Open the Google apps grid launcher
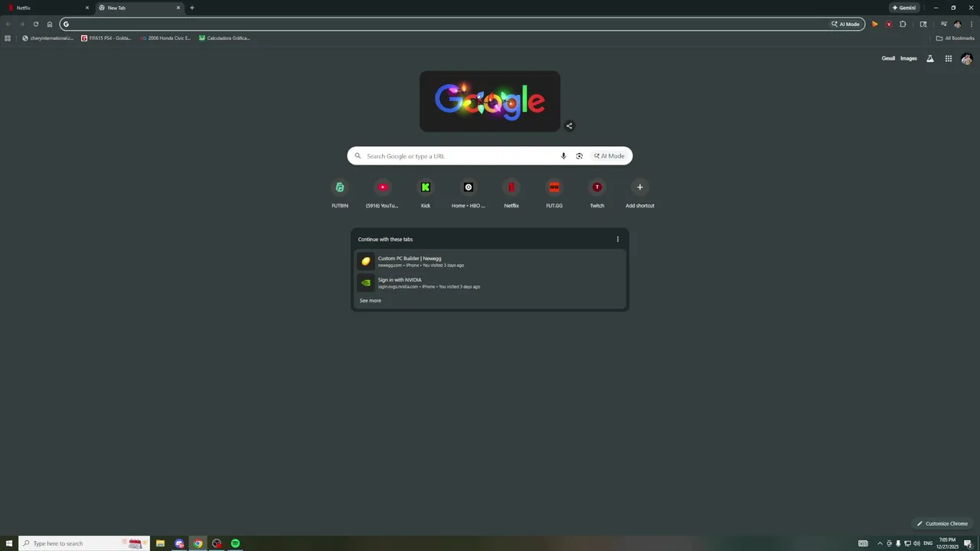The width and height of the screenshot is (980, 551). click(948, 58)
